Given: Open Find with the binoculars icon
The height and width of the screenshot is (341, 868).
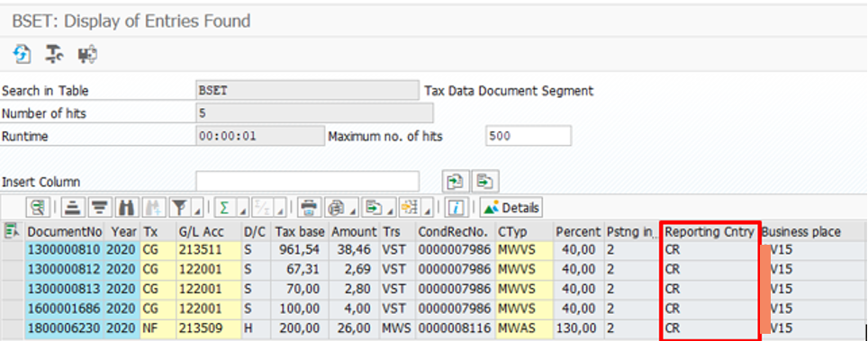Looking at the screenshot, I should (126, 208).
